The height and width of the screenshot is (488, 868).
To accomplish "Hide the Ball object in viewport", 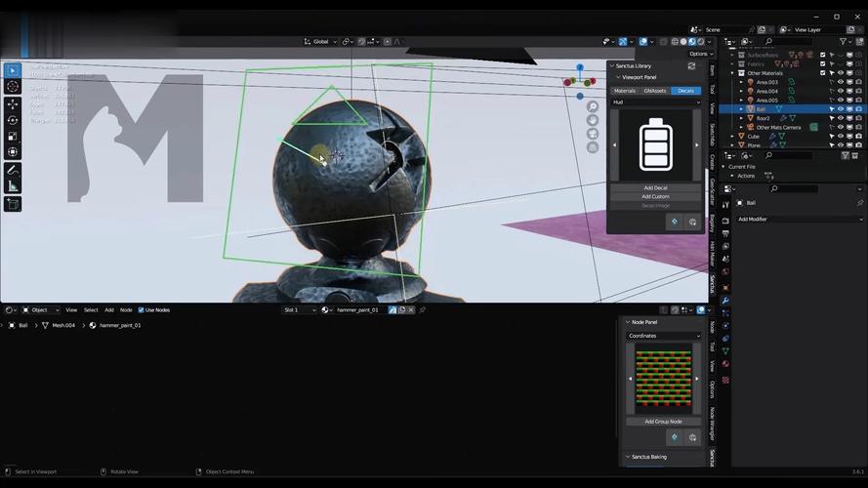I will 841,109.
